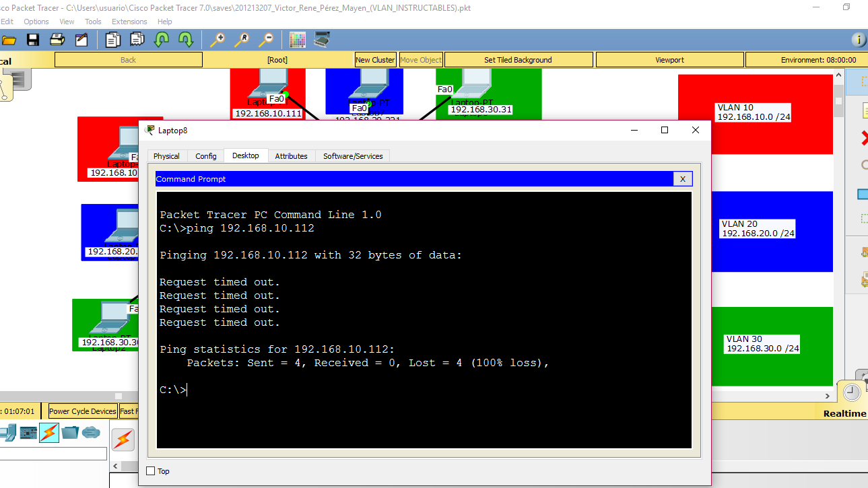Click the Back navigation button
Viewport: 868px width, 488px height.
[x=128, y=60]
